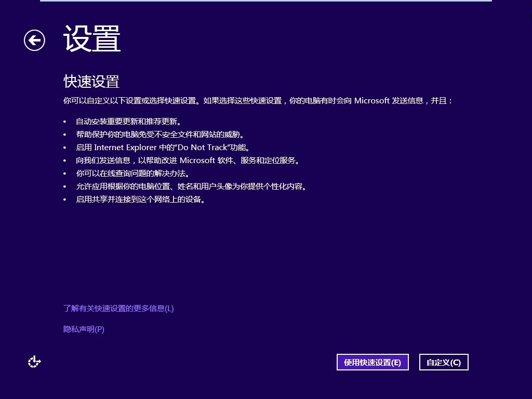Click the bullet 帮助保护你的电脑免受不安全文件和网站的威胁
Screen dimensions: 532x399
pyautogui.click(x=160, y=135)
